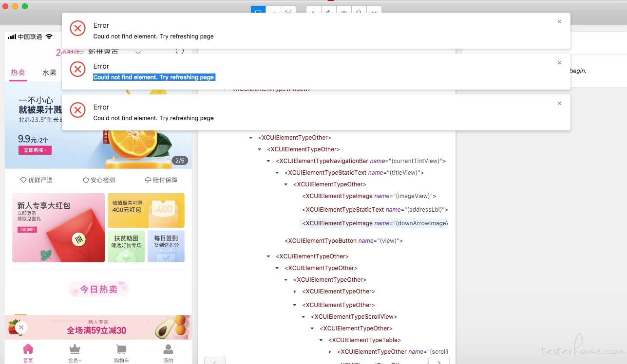Select the 今日热卖 section heading
This screenshot has height=364, width=627.
click(99, 289)
